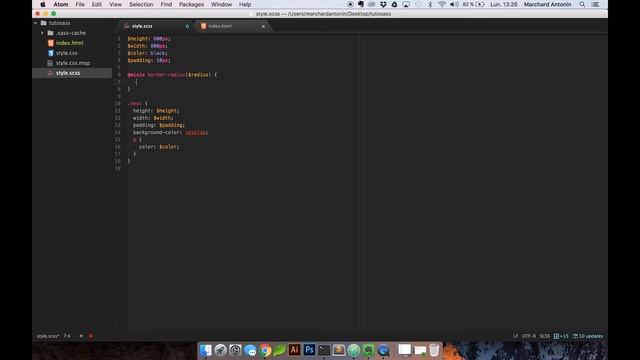The width and height of the screenshot is (640, 360).
Task: Open the Atom icon in the dock
Action: coord(353,350)
